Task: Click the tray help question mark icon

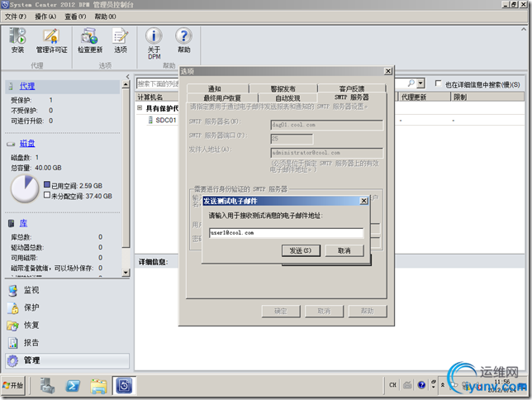Action: [421, 385]
